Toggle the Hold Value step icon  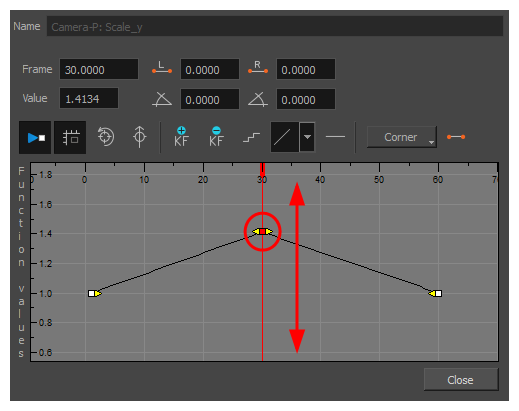[x=251, y=137]
